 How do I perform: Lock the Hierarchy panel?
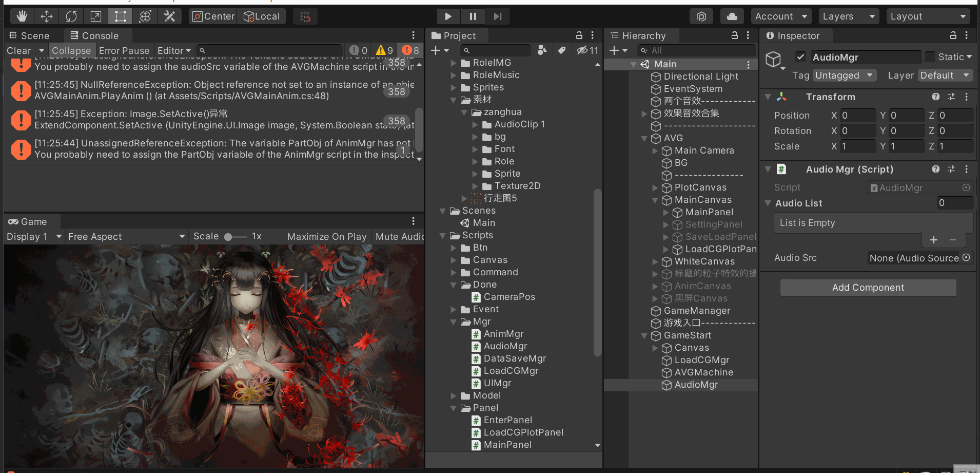[x=734, y=35]
